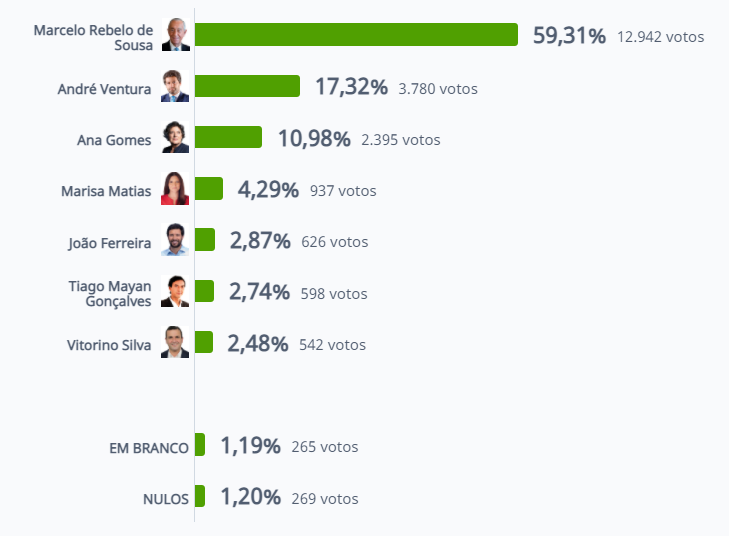Select the 59,31% green result bar
This screenshot has height=545, width=729.
356,34
